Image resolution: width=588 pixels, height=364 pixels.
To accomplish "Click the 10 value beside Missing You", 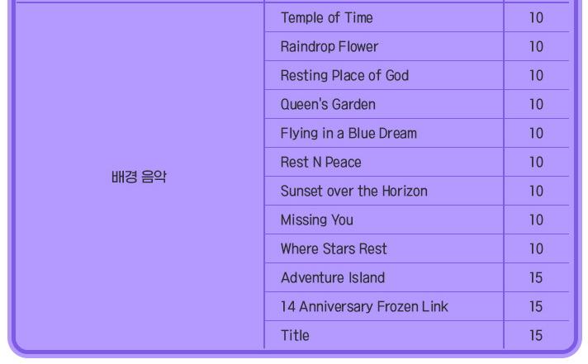I will click(536, 220).
